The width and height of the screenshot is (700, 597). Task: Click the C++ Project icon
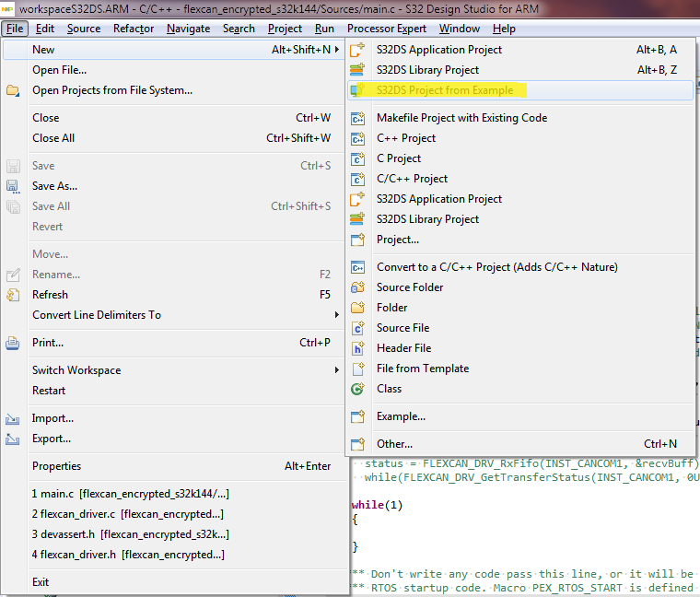point(357,138)
